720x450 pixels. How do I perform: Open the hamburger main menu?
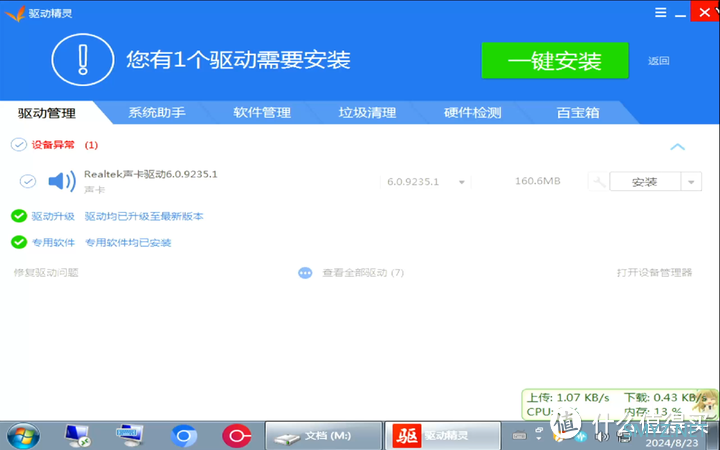pos(660,12)
